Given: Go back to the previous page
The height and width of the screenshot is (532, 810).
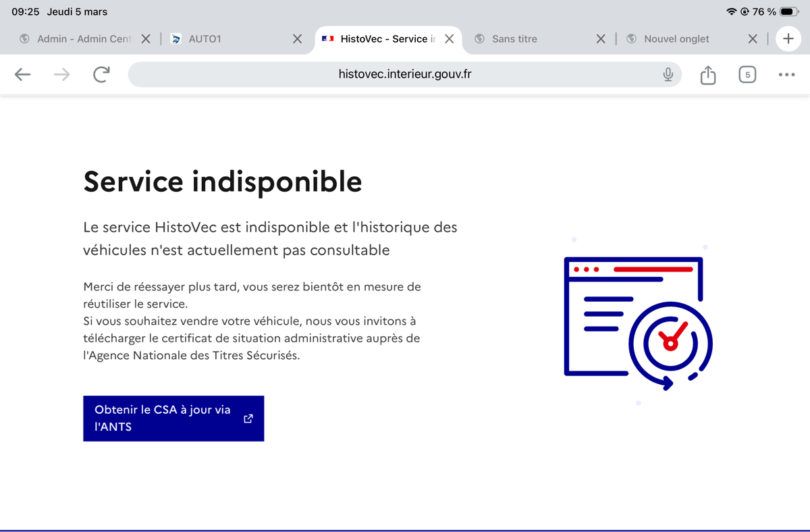Looking at the screenshot, I should click(22, 74).
